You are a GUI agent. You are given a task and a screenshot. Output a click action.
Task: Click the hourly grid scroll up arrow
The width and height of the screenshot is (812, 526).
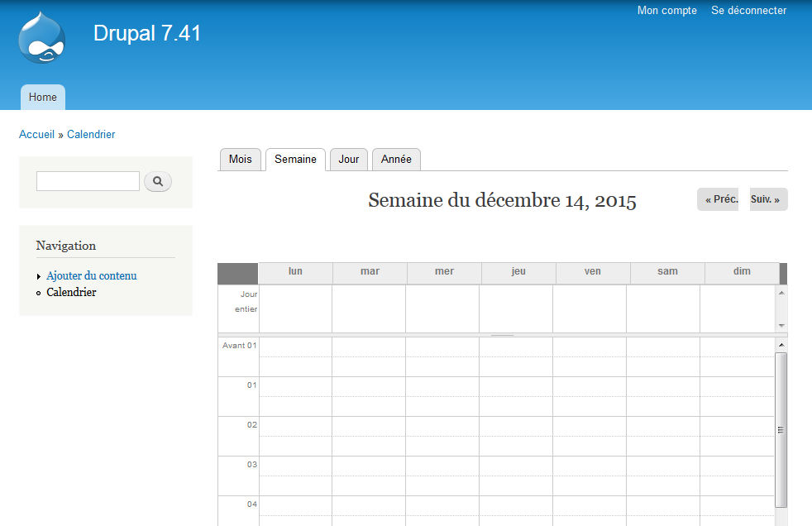coord(781,345)
